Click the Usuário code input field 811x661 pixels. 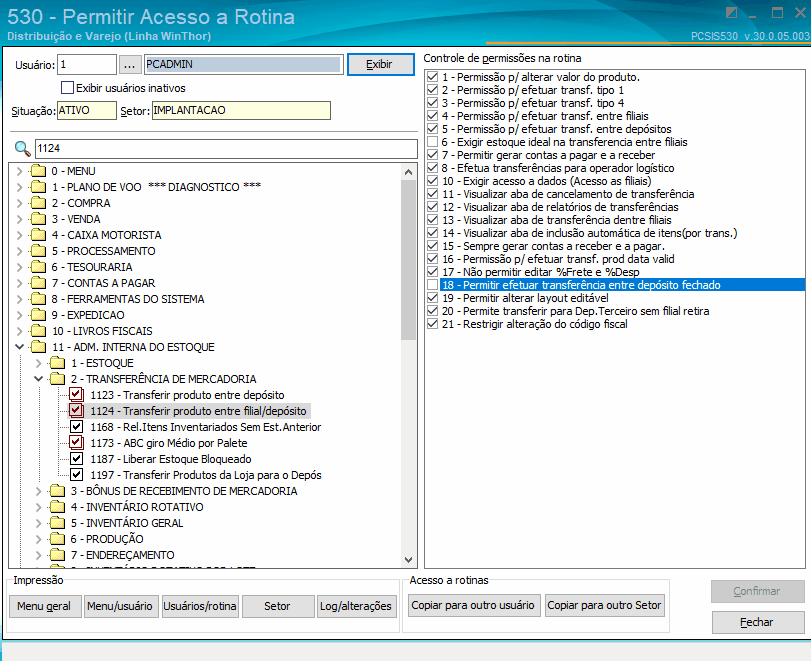pyautogui.click(x=87, y=65)
